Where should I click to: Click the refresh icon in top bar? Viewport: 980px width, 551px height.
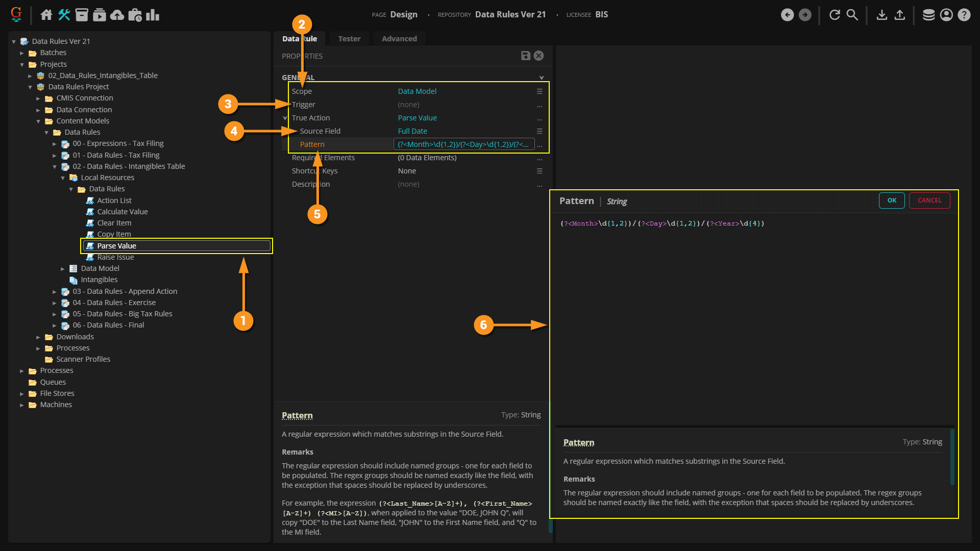tap(835, 15)
